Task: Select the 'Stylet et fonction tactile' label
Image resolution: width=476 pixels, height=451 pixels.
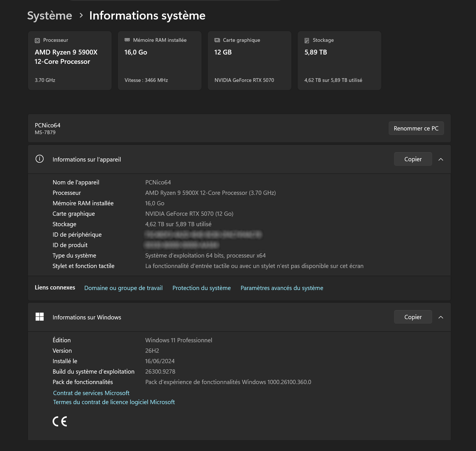Action: click(83, 266)
